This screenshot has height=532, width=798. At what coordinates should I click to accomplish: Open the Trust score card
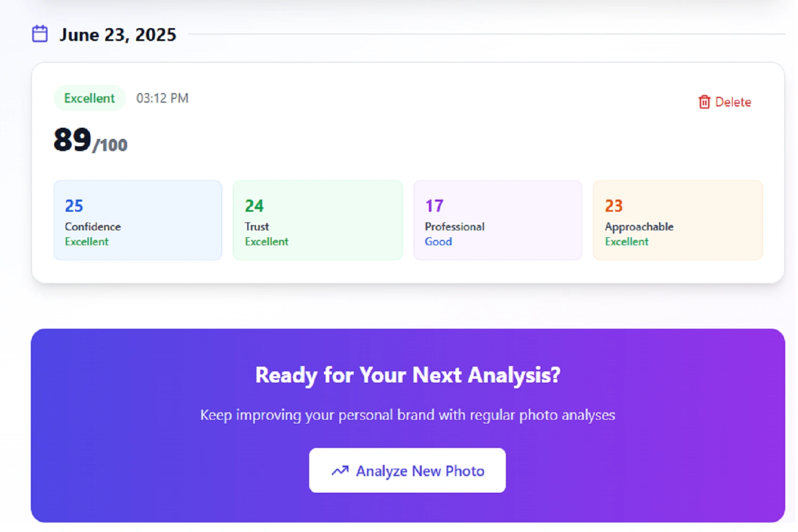tap(318, 220)
